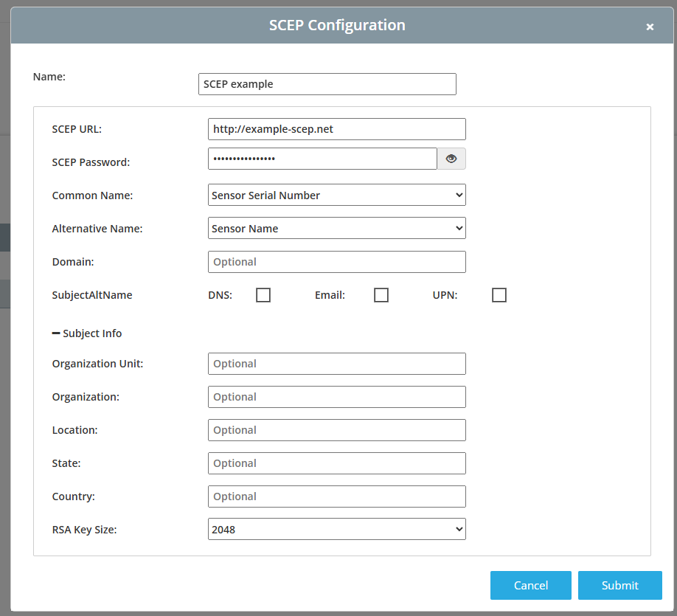Click the Organization input field
The width and height of the screenshot is (677, 616).
pyautogui.click(x=337, y=397)
